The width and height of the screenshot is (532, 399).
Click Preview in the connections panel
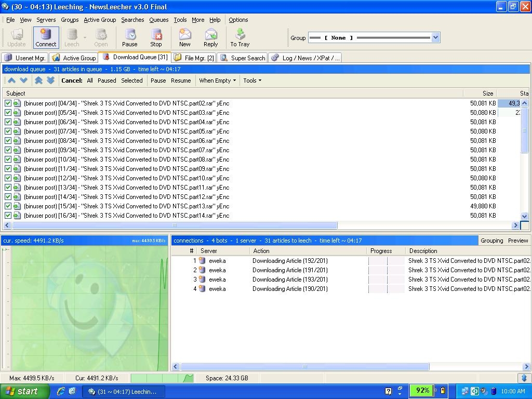point(518,241)
